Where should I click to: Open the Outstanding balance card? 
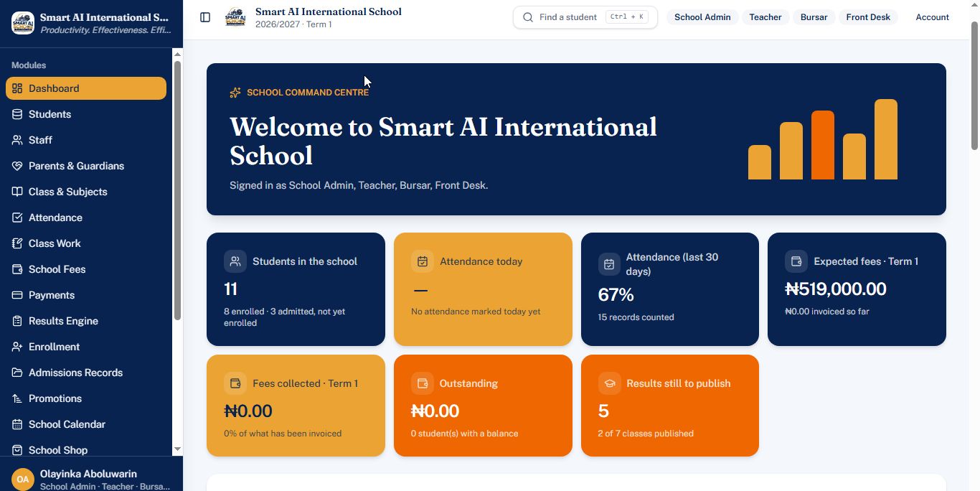[x=483, y=406]
